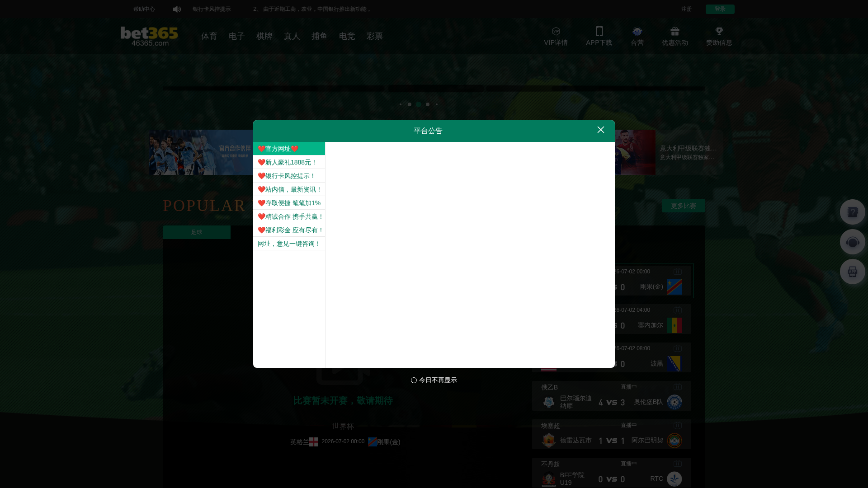868x488 pixels.
Task: Open APP download floating sidebar icon
Action: click(x=852, y=272)
